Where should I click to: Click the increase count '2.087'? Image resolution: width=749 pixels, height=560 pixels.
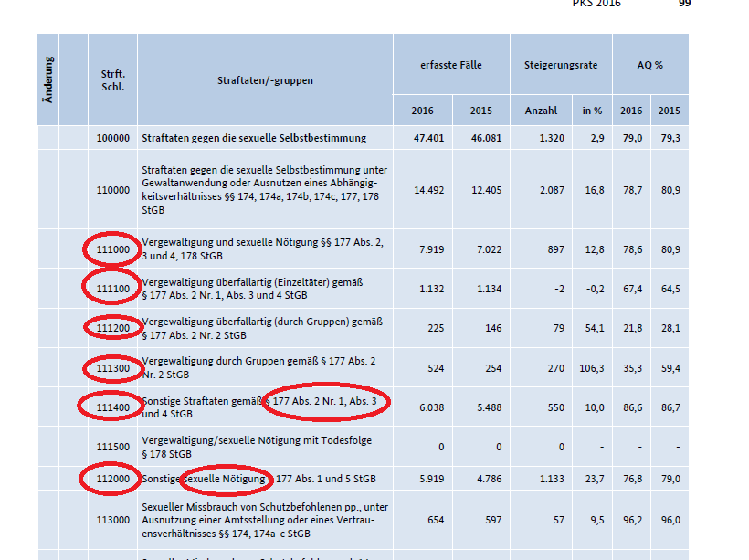552,190
